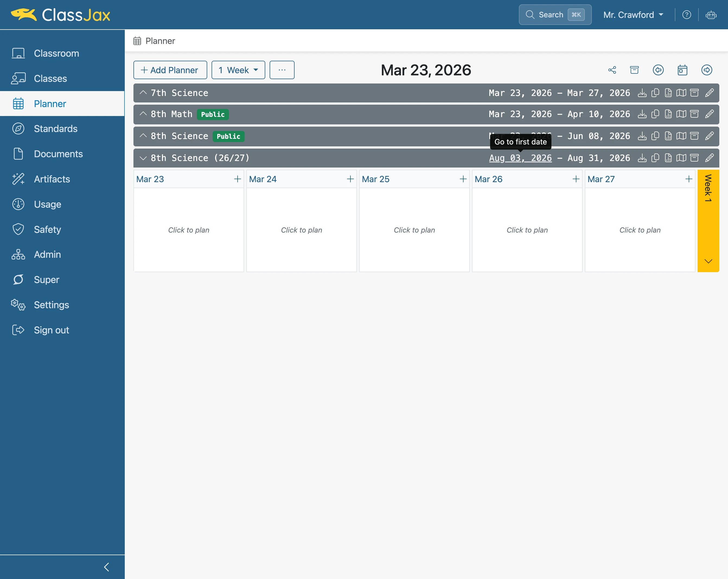The width and height of the screenshot is (728, 579).
Task: Expand Week 1 using yellow tab chevron
Action: tap(708, 261)
